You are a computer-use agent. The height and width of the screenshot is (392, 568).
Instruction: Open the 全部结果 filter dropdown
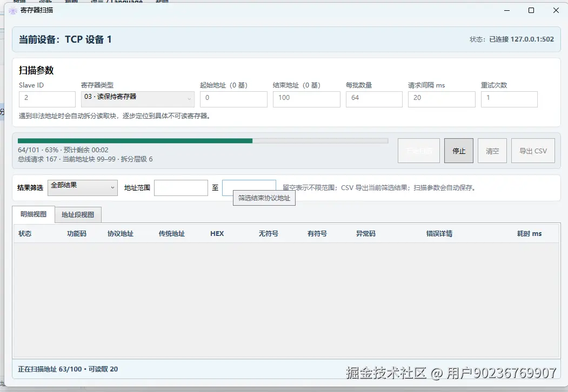point(83,187)
